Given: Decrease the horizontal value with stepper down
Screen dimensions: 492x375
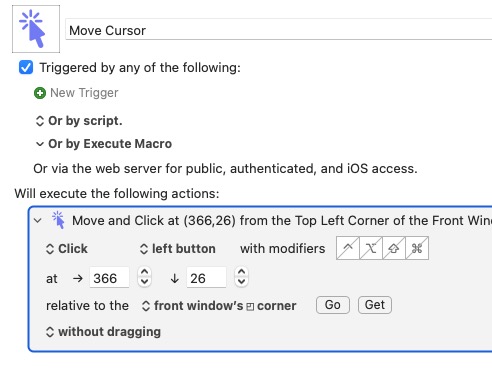Looking at the screenshot, I should pyautogui.click(x=144, y=282).
